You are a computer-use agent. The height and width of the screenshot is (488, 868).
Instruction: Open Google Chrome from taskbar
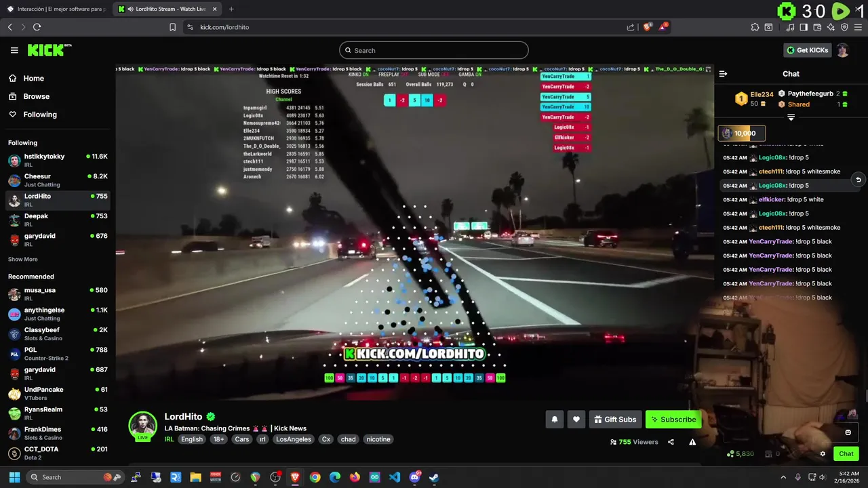tap(315, 477)
